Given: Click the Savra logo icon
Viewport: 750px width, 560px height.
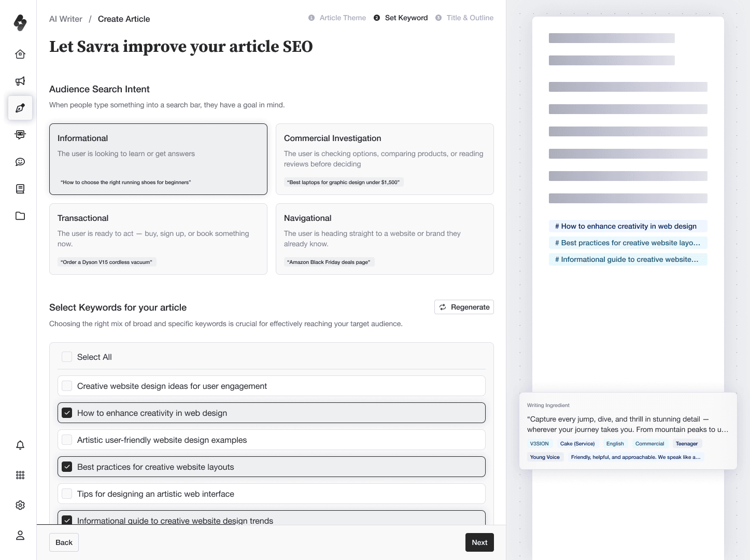Looking at the screenshot, I should [20, 23].
